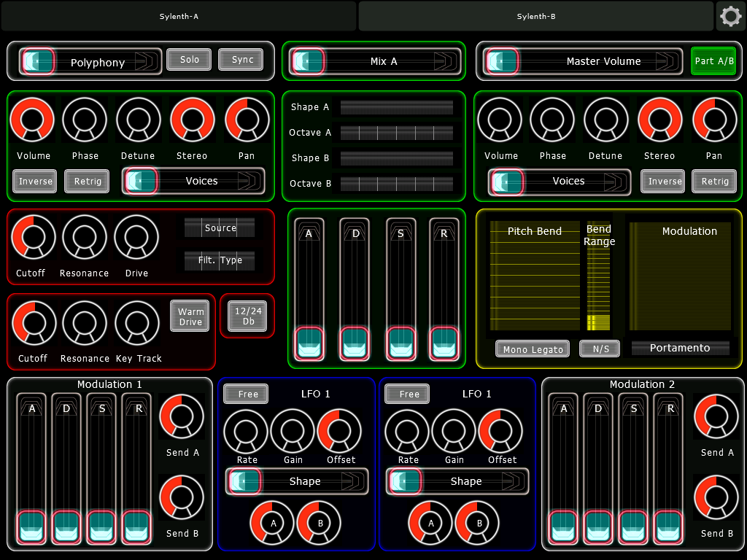
Task: Toggle the 12/24 Db button
Action: (x=247, y=316)
